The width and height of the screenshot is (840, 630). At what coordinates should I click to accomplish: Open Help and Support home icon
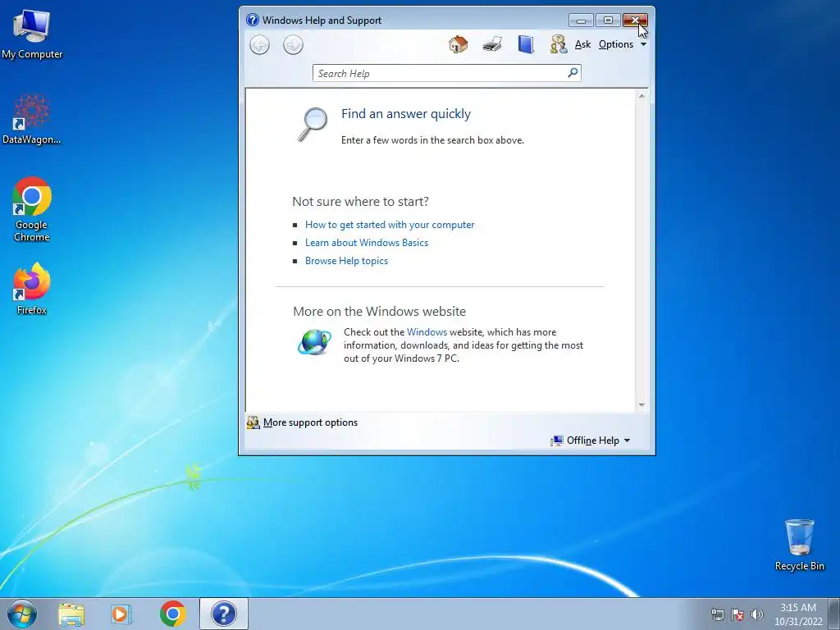(458, 44)
